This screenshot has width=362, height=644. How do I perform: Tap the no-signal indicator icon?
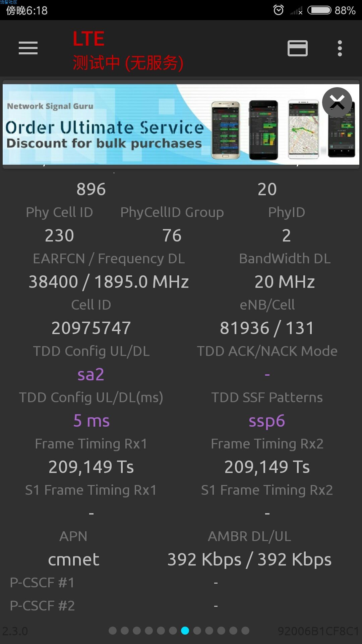click(296, 11)
